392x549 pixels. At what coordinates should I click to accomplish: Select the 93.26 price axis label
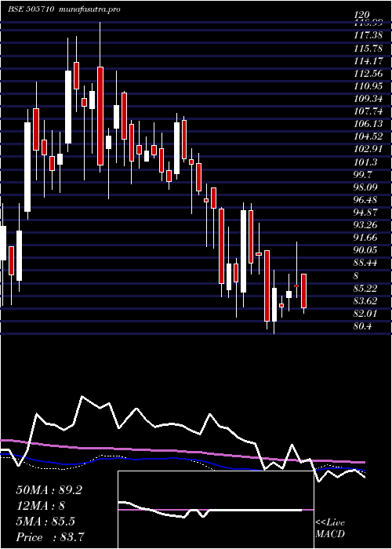tap(365, 225)
